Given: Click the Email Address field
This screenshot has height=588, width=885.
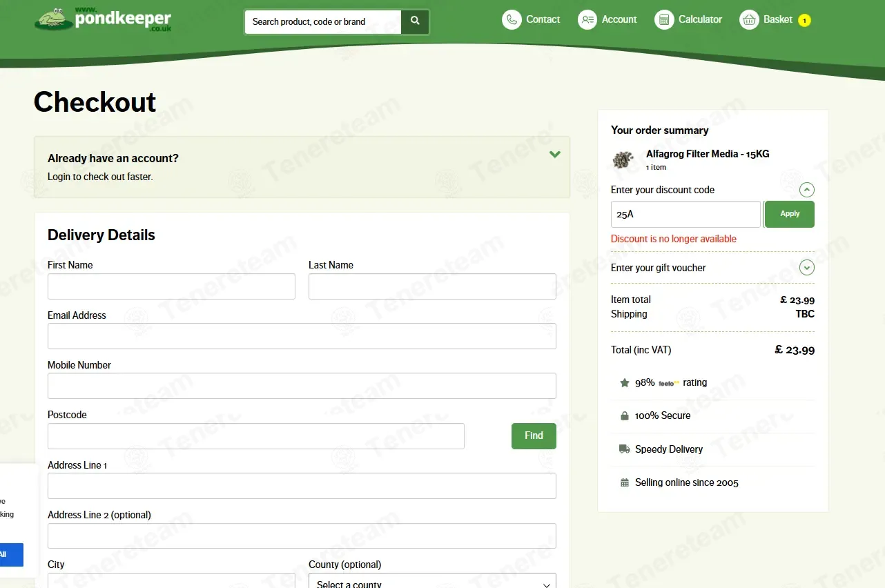Looking at the screenshot, I should 302,336.
